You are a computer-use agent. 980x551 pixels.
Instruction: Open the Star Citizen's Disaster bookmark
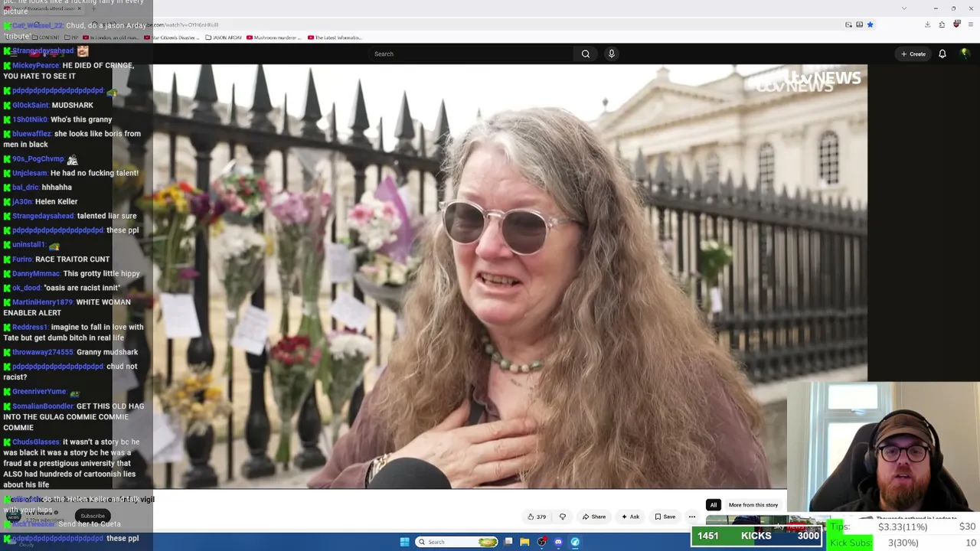(x=173, y=37)
